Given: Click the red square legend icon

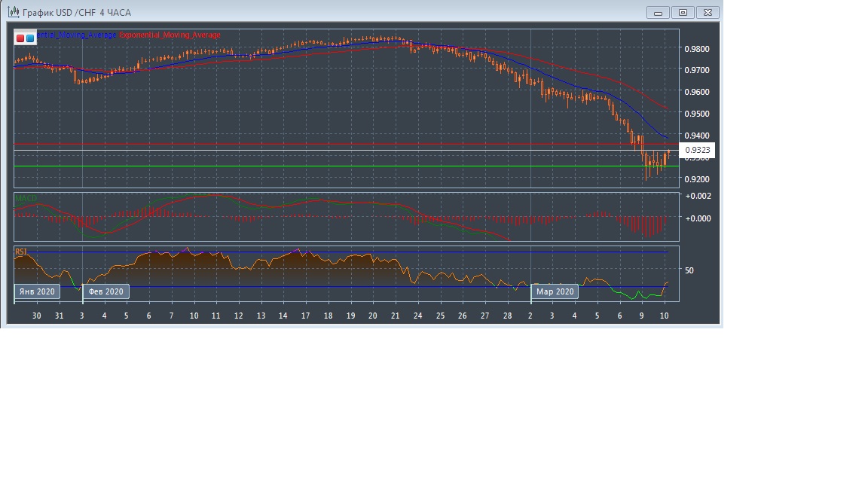Looking at the screenshot, I should coord(20,38).
